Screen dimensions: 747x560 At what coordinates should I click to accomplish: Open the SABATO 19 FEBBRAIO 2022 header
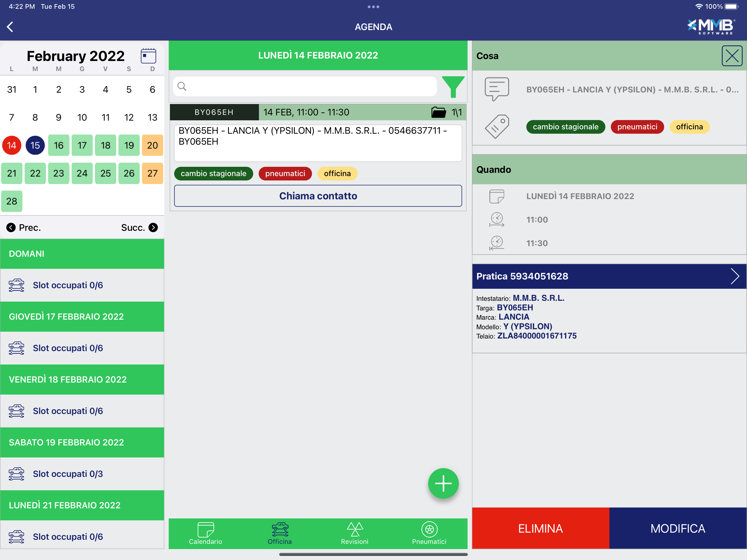[x=82, y=442]
